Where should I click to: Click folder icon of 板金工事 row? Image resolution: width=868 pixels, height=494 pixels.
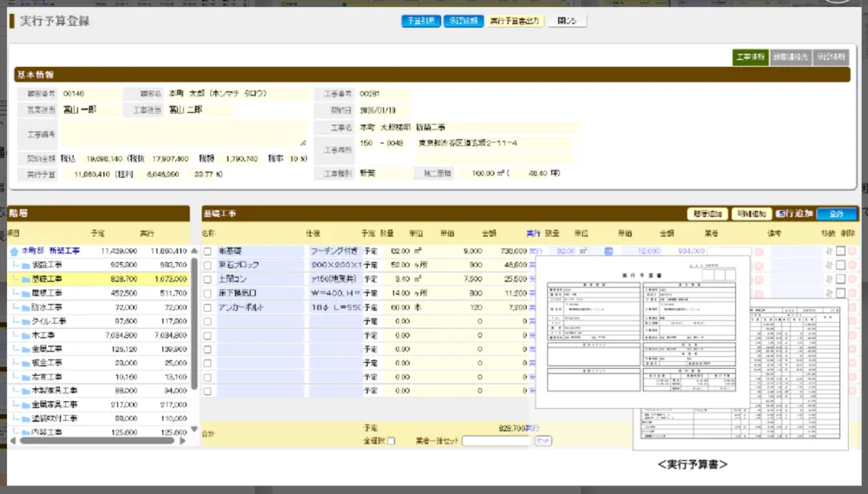[25, 363]
